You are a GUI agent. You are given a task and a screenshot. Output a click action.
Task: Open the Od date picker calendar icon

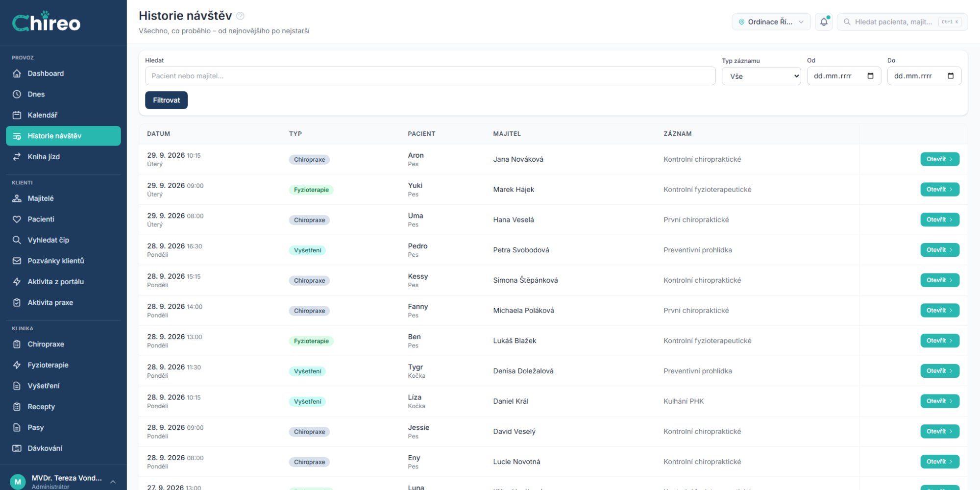pyautogui.click(x=870, y=76)
